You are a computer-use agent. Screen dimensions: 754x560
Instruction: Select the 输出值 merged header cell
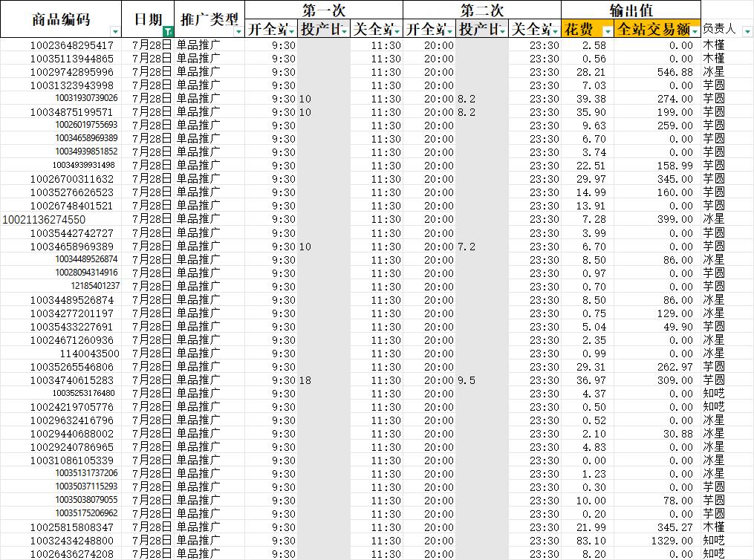coord(631,10)
